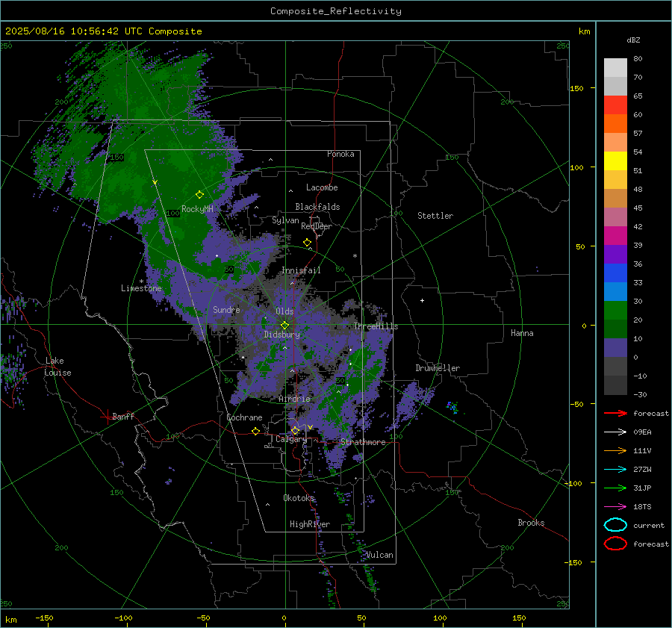Click the cyan 27ZW arrow in legend
This screenshot has height=628, width=672.
pyautogui.click(x=615, y=470)
